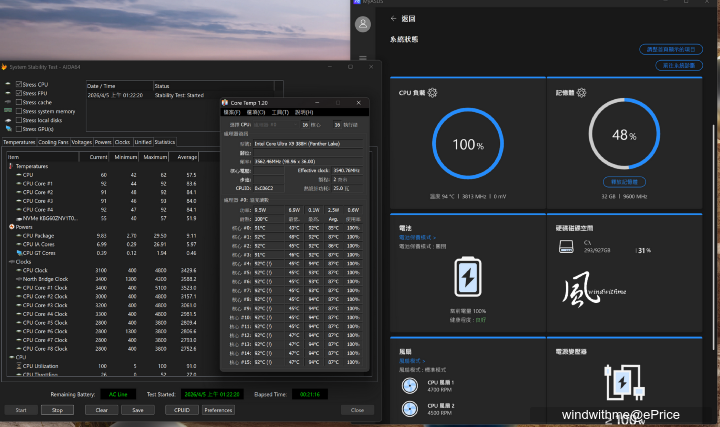Click the Temperatures thermometer icon in AIDA64

(x=11, y=166)
